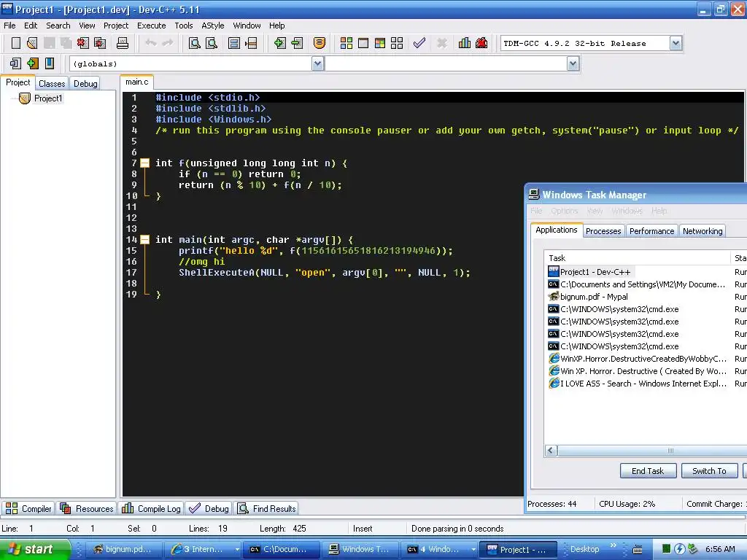747x560 pixels.
Task: Click the Redo arrow in toolbar
Action: 167,43
